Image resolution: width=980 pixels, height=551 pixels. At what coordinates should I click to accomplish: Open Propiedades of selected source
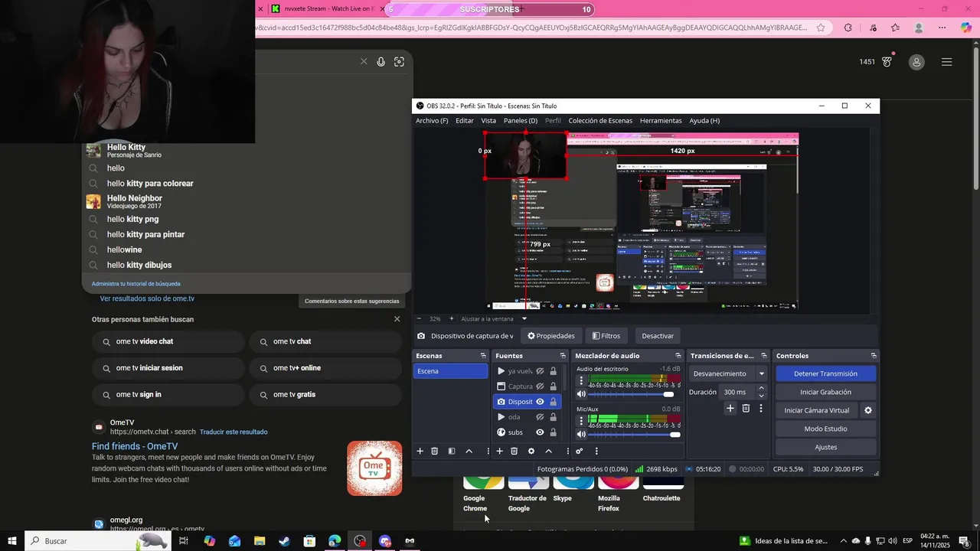coord(550,336)
